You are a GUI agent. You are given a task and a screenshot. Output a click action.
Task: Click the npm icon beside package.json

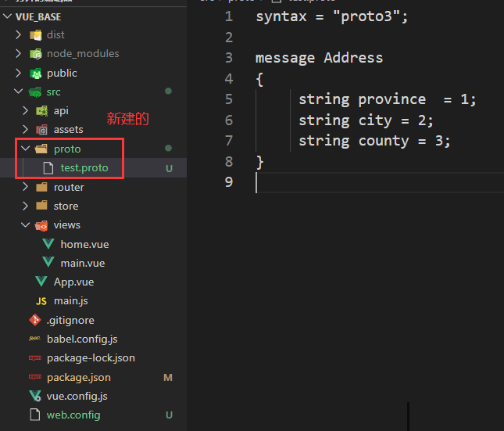pos(35,376)
